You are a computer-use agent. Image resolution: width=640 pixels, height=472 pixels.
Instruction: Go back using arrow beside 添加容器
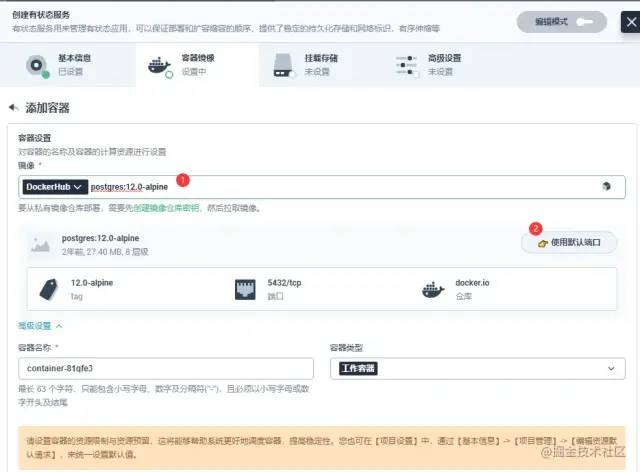point(13,108)
